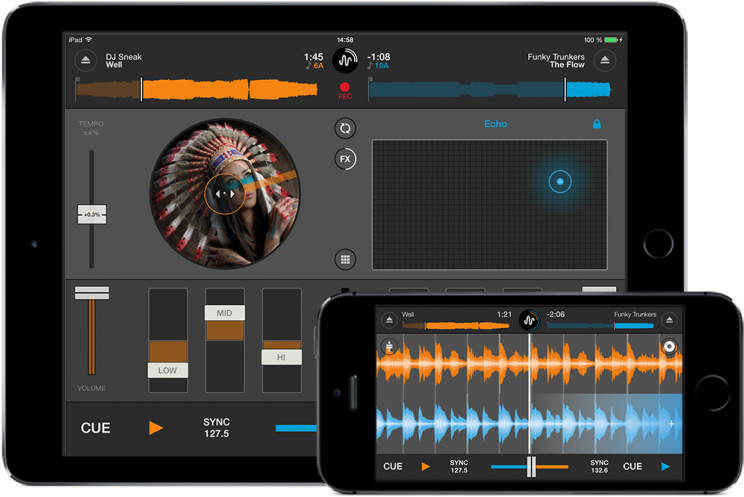Tap SYNC 132.6 on the iPhone
Viewport: 744px width, 497px height.
[x=599, y=467]
